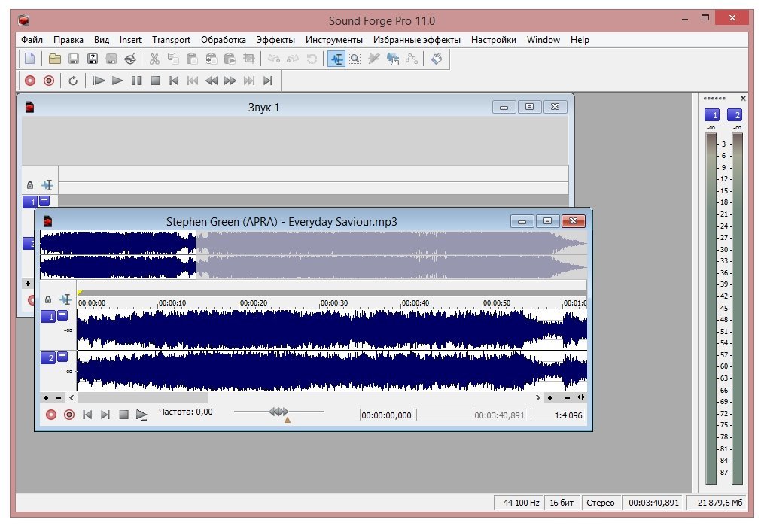
Task: Open the Эффекты menu
Action: click(x=275, y=40)
